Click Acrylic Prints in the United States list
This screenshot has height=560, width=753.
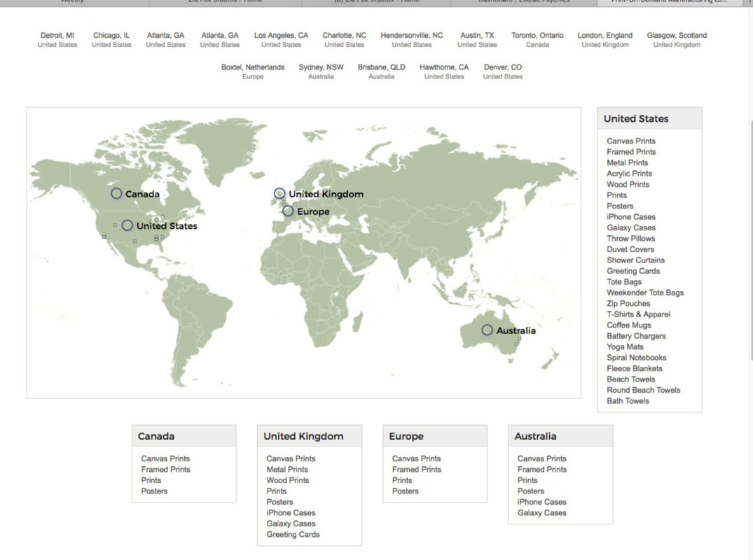tap(629, 173)
